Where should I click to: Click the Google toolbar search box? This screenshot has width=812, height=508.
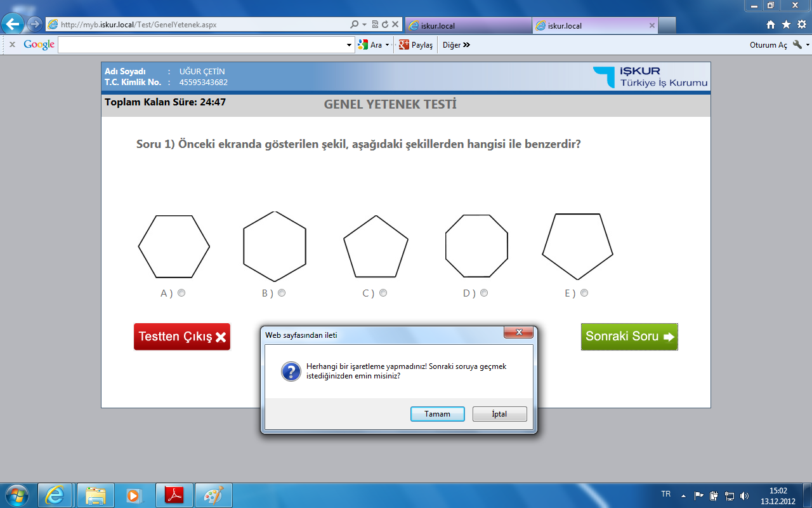tap(202, 45)
